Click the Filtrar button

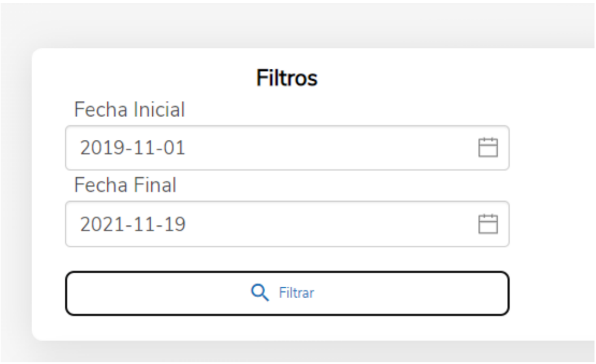tap(288, 293)
